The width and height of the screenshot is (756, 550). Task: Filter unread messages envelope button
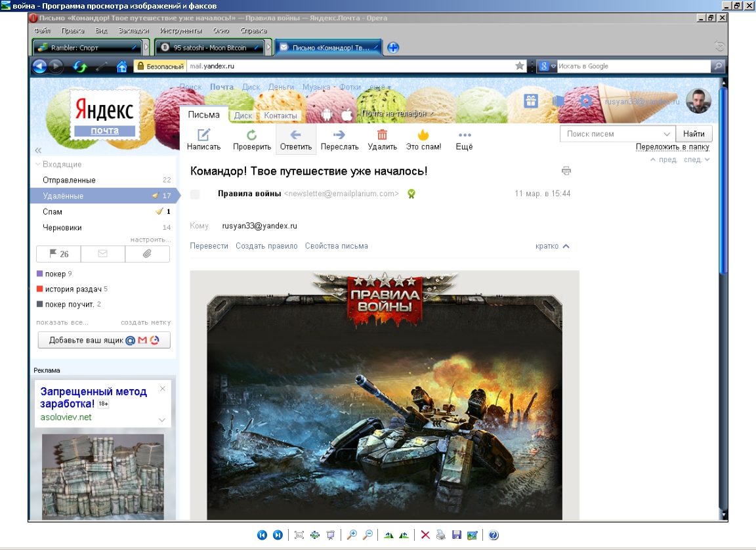pyautogui.click(x=102, y=254)
